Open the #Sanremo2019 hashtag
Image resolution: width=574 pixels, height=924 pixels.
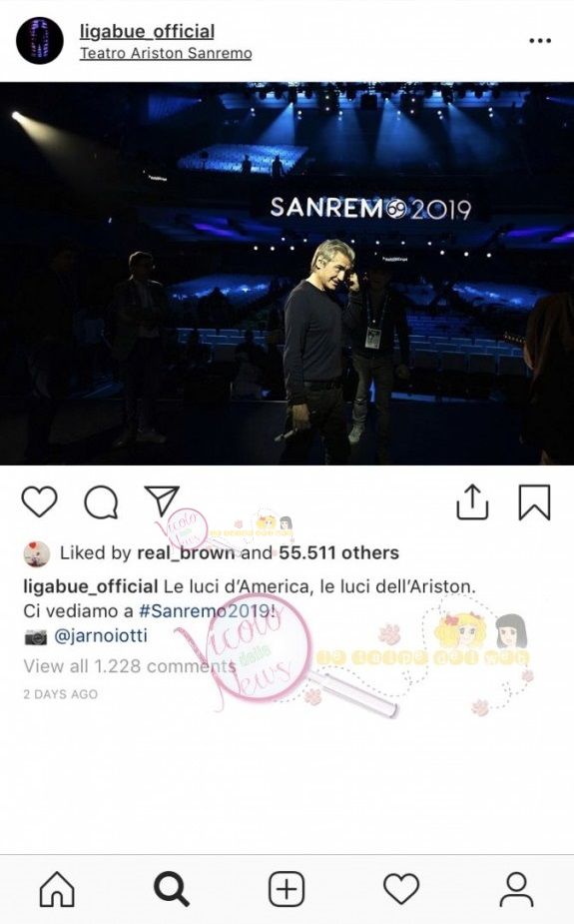pyautogui.click(x=208, y=611)
